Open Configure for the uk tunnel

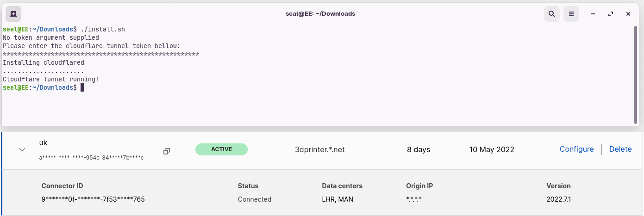coord(576,149)
